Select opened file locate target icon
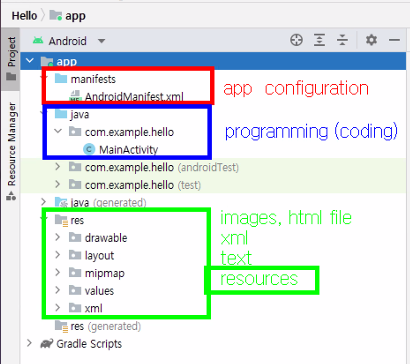The image size is (410, 364). pos(296,40)
